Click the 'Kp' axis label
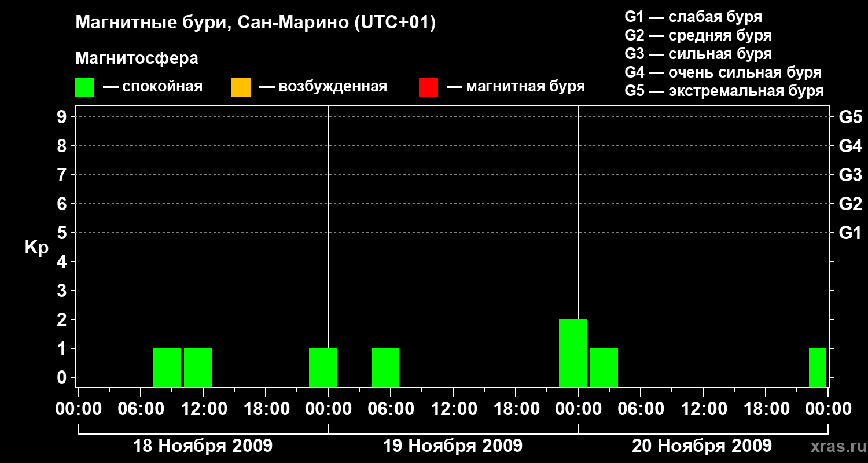This screenshot has height=463, width=868. [x=36, y=248]
